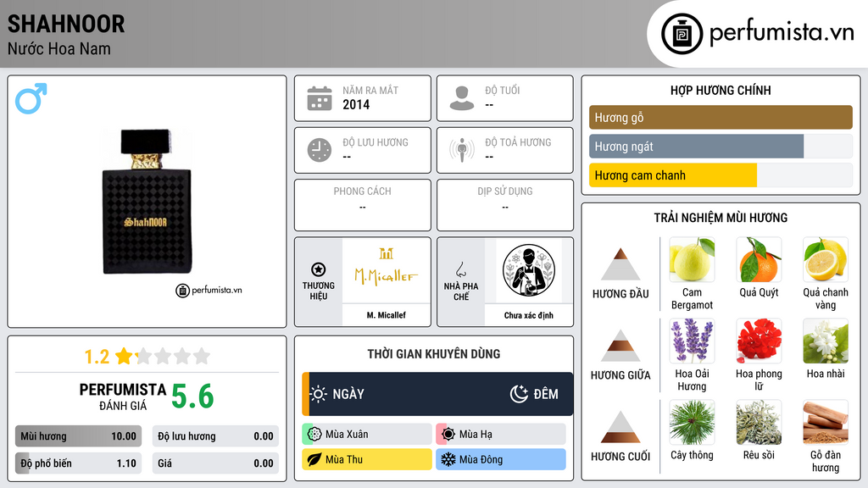The width and height of the screenshot is (868, 488).
Task: Click the 2014 release year value
Action: (x=356, y=104)
